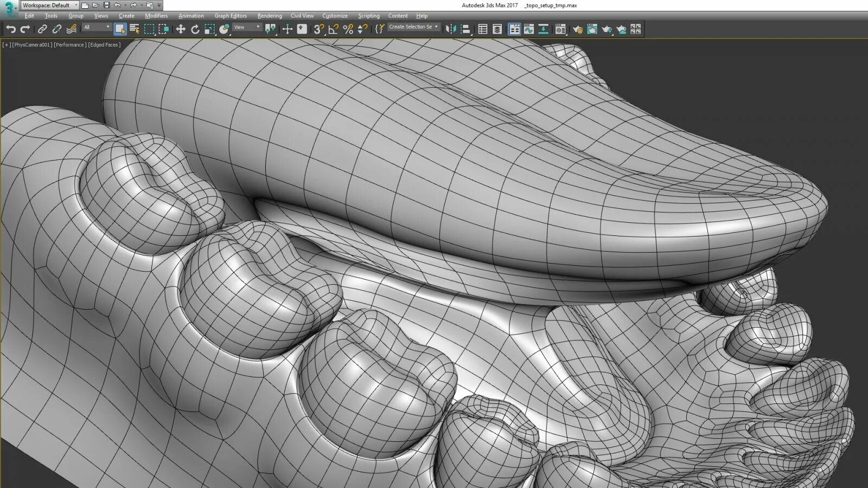The width and height of the screenshot is (868, 488).
Task: Toggle Window/Crossing selection mode
Action: click(x=163, y=29)
